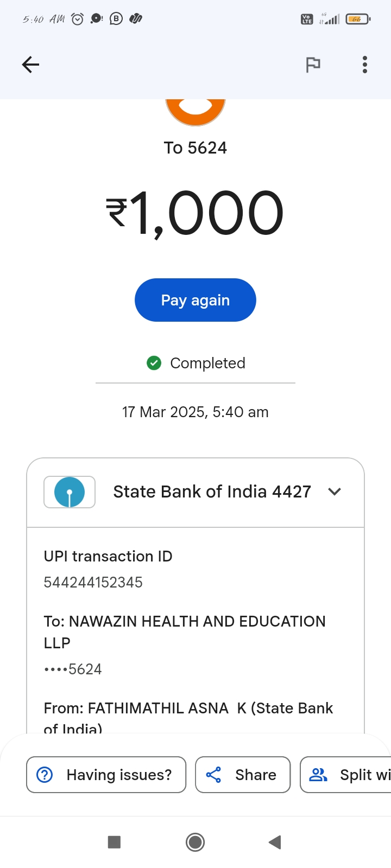Image resolution: width=391 pixels, height=868 pixels.
Task: Tap the orange recipient avatar
Action: click(x=195, y=111)
